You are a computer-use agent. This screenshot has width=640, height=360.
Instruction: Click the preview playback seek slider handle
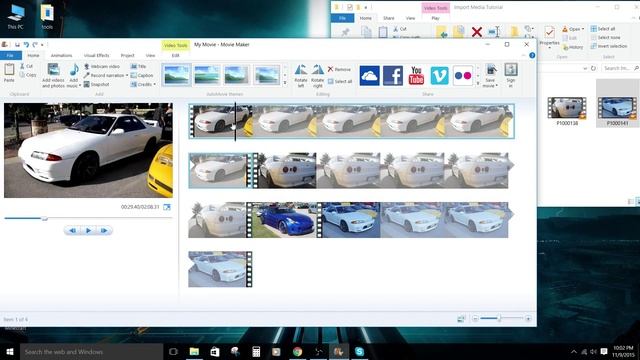click(44, 218)
